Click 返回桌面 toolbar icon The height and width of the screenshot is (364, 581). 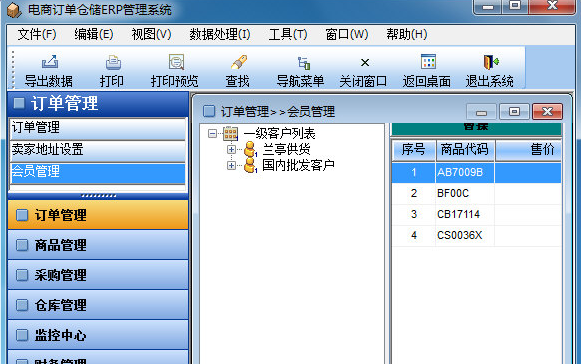pyautogui.click(x=428, y=62)
